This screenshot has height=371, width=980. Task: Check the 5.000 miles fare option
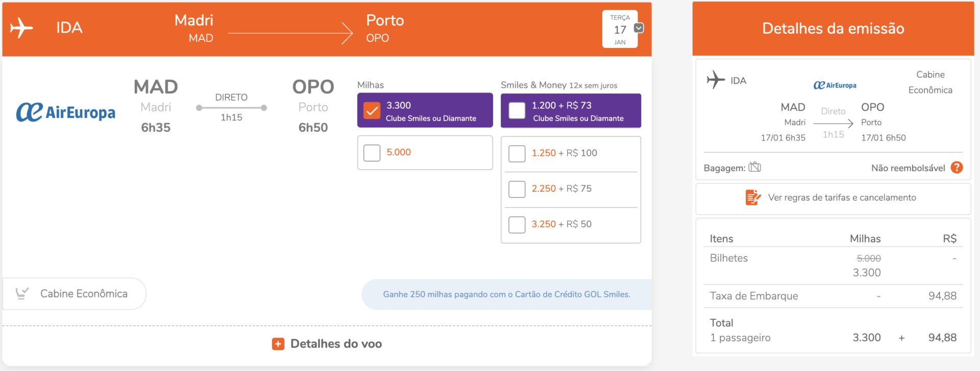click(372, 153)
